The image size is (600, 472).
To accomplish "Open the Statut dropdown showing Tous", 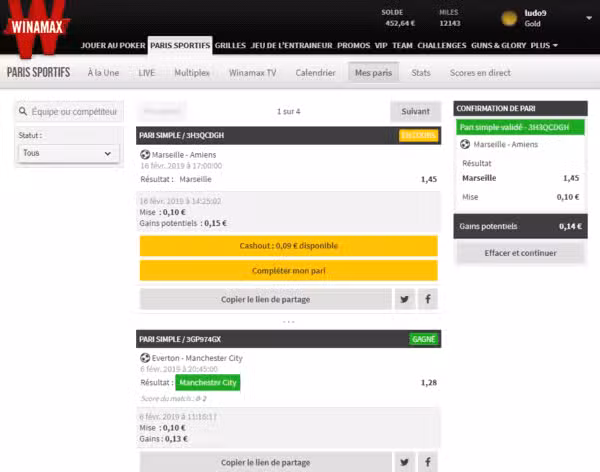I will pos(68,153).
